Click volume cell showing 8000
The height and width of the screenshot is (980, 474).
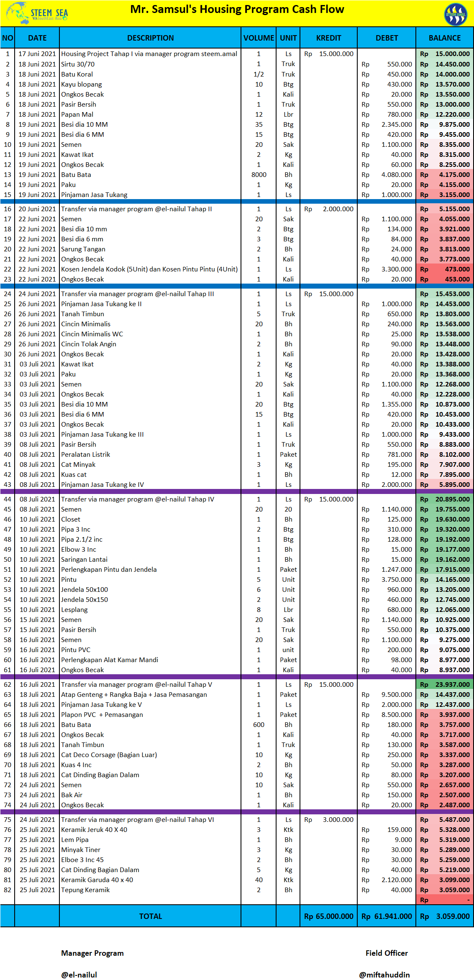tap(259, 175)
